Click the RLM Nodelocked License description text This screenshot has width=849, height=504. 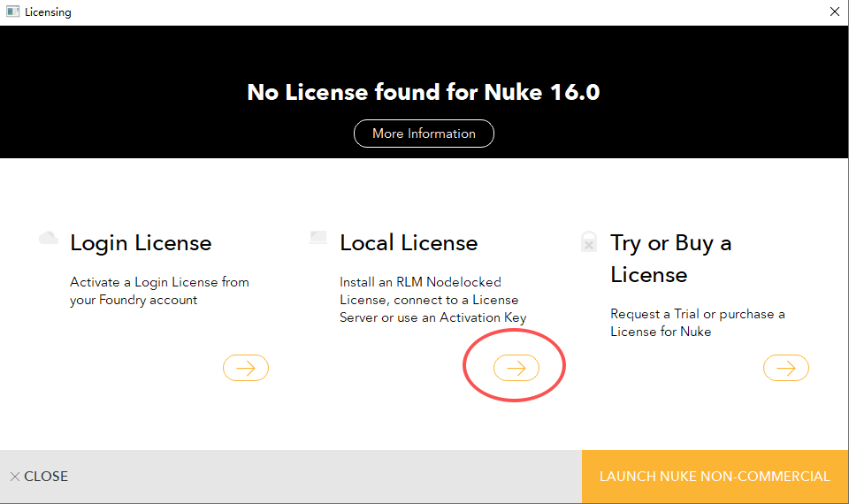pyautogui.click(x=432, y=300)
